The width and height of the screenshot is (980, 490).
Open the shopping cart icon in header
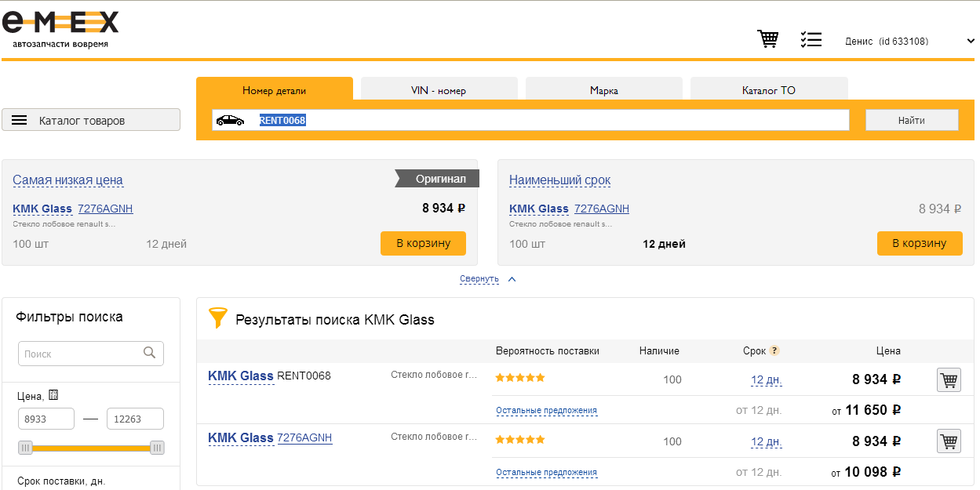(767, 39)
